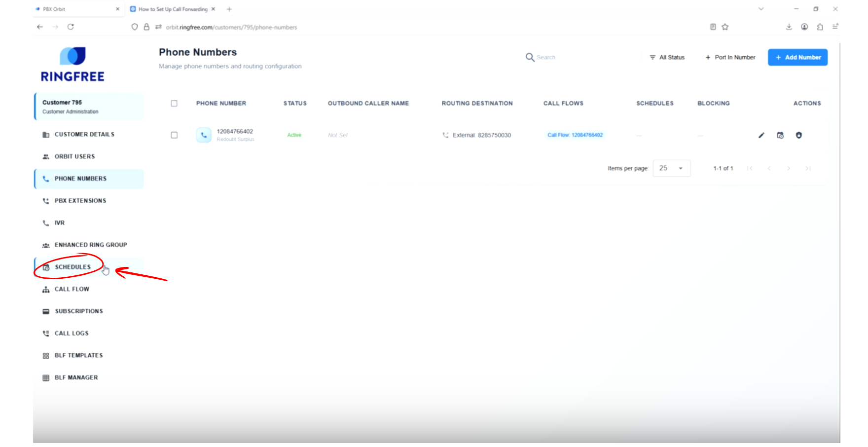The image size is (868, 447).
Task: Click the Add Number button
Action: click(797, 57)
